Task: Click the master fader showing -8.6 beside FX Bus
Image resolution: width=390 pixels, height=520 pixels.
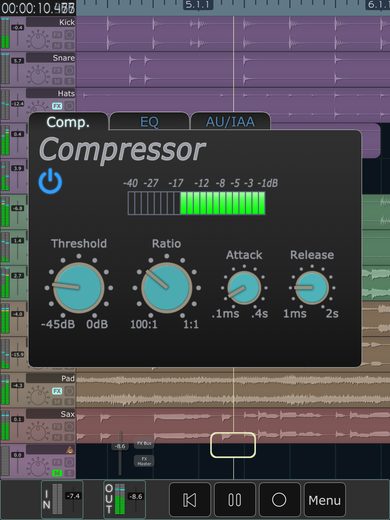Action: click(x=120, y=446)
